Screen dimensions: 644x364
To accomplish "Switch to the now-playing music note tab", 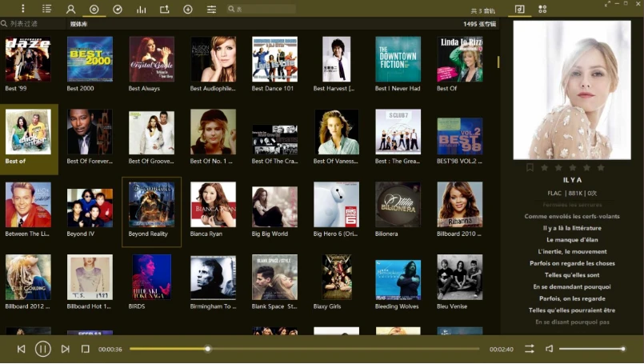I will (520, 9).
